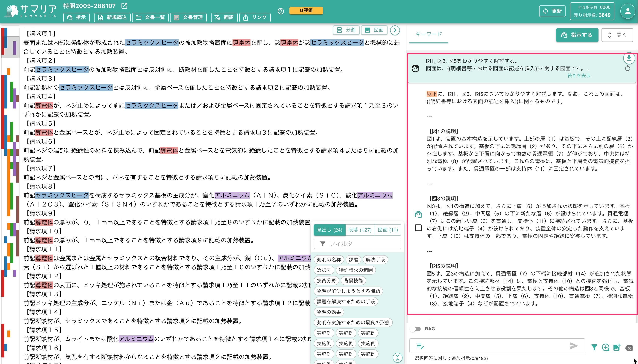This screenshot has height=364, width=638.
Task: Select the キーワード tab
Action: pos(429,34)
